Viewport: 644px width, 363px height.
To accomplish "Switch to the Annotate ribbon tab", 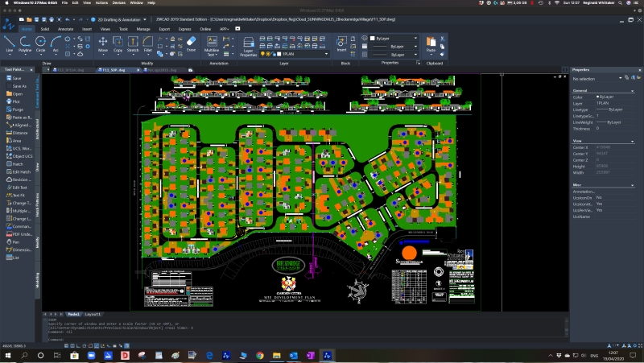I will [66, 29].
